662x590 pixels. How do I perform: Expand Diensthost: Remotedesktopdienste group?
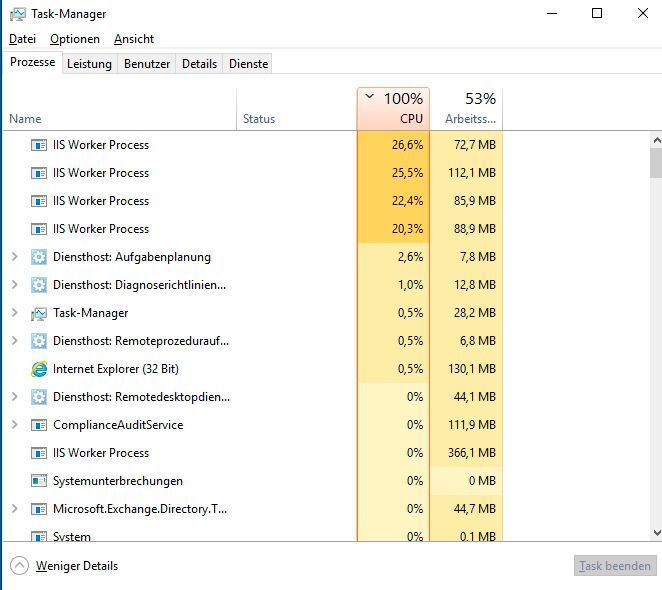pos(14,397)
